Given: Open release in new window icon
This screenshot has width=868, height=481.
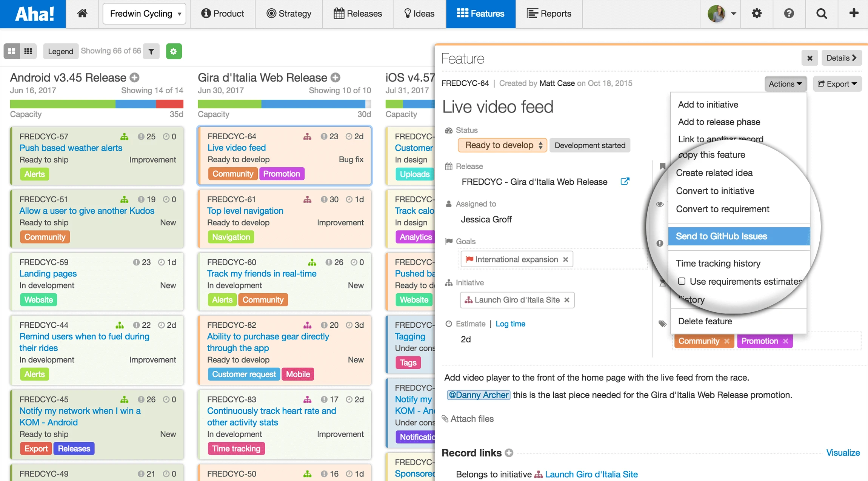Looking at the screenshot, I should 625,182.
